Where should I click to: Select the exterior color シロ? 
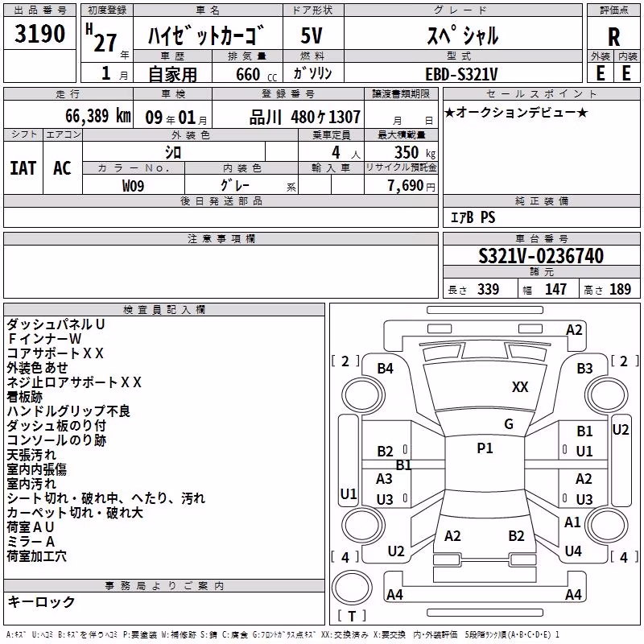[173, 153]
